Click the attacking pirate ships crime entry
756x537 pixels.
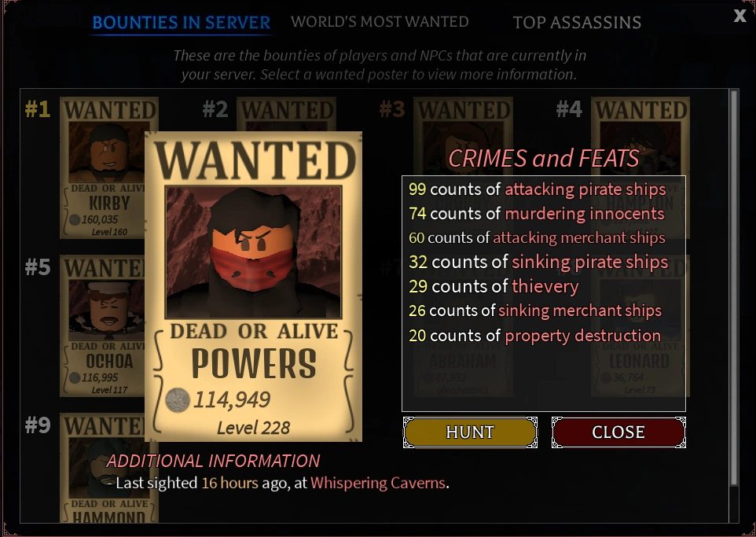pyautogui.click(x=538, y=189)
